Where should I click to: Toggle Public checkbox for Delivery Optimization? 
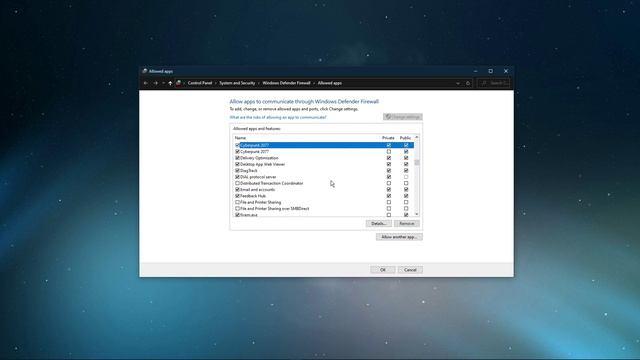point(406,158)
